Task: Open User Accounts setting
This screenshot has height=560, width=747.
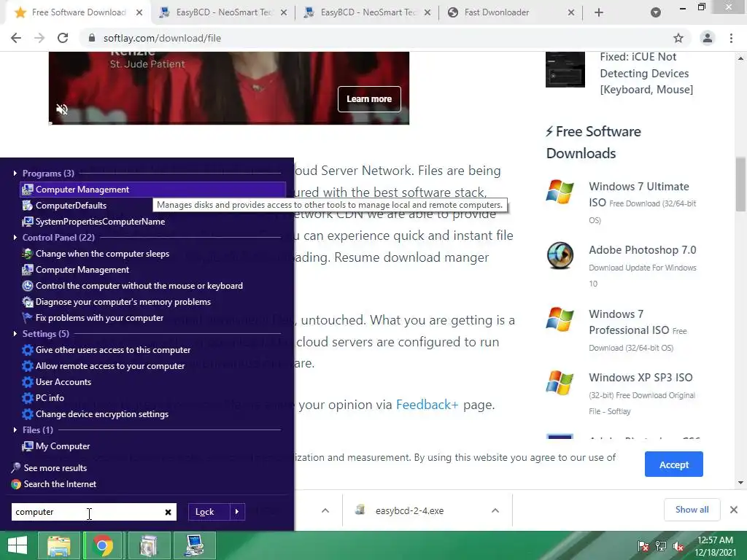Action: coord(63,382)
